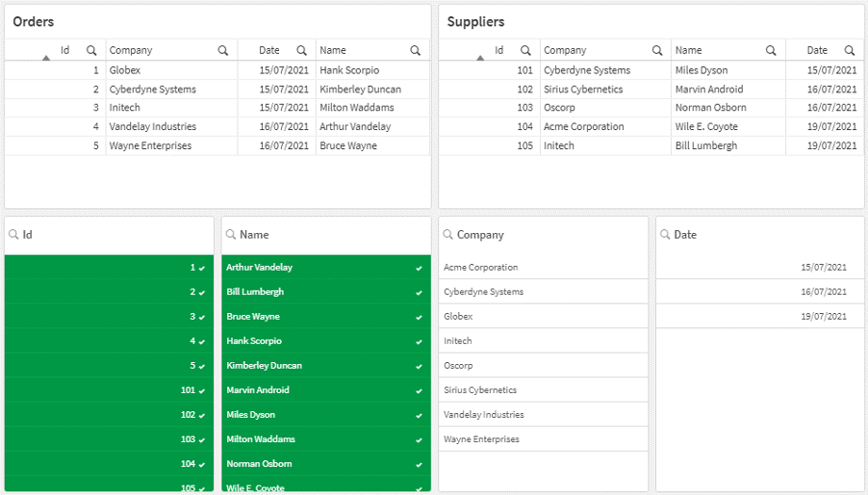Deselect Id value 3 in filter pane
This screenshot has height=495, width=868.
pyautogui.click(x=109, y=316)
